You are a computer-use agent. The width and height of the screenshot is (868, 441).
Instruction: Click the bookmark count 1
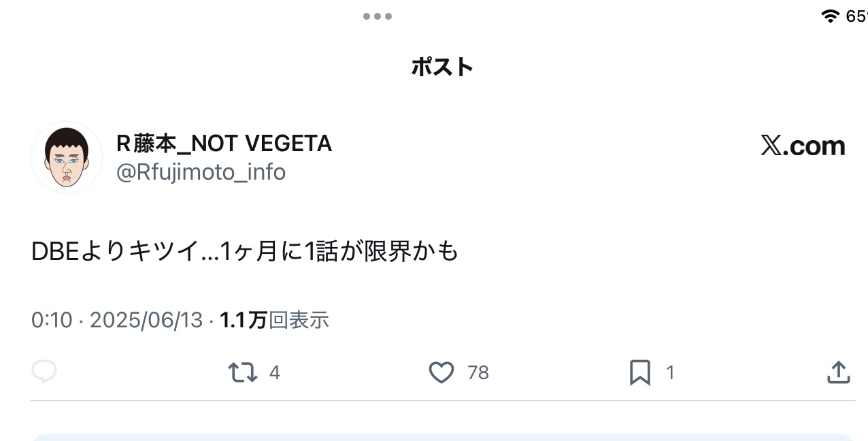pos(670,372)
